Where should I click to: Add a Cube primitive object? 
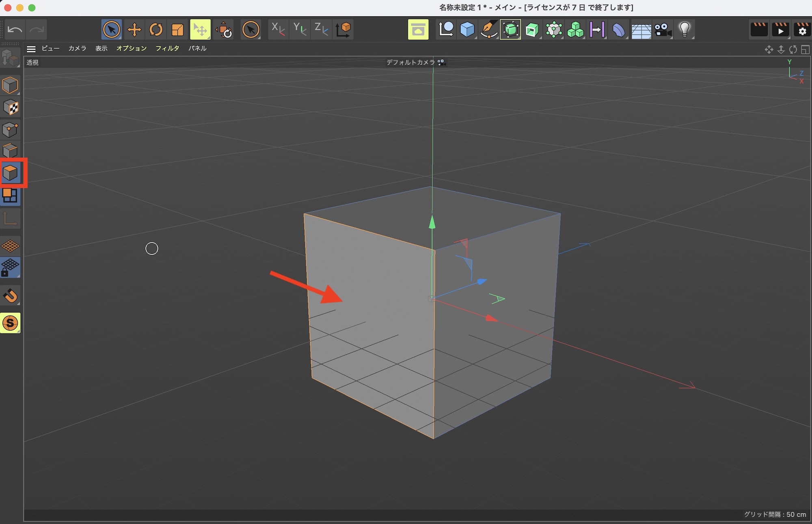[x=467, y=30]
